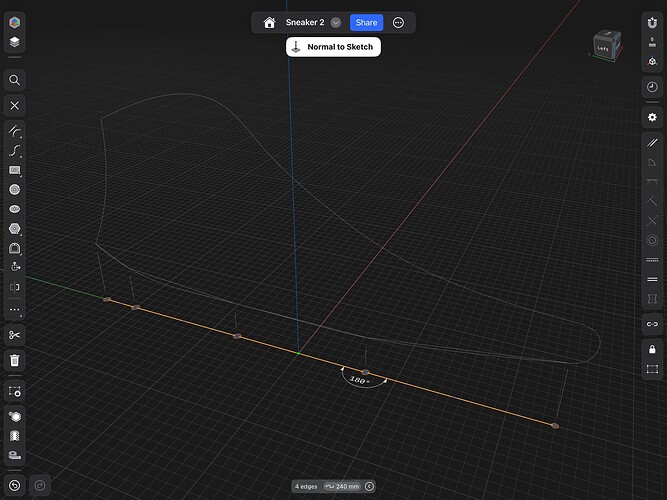Screen dimensions: 667x500
Task: Change the 5 mm grid size
Action: pos(652,42)
